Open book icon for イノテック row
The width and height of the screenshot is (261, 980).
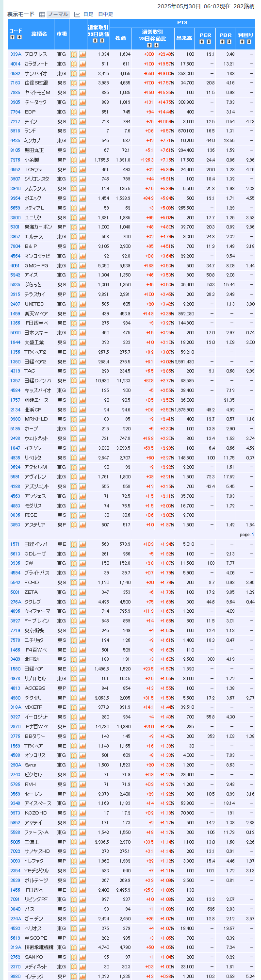[74, 977]
